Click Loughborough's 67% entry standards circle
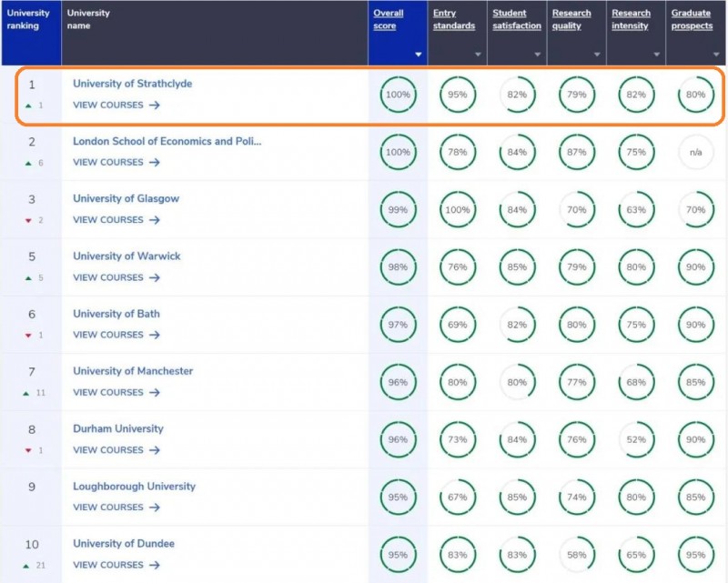This screenshot has width=728, height=583. [x=458, y=498]
